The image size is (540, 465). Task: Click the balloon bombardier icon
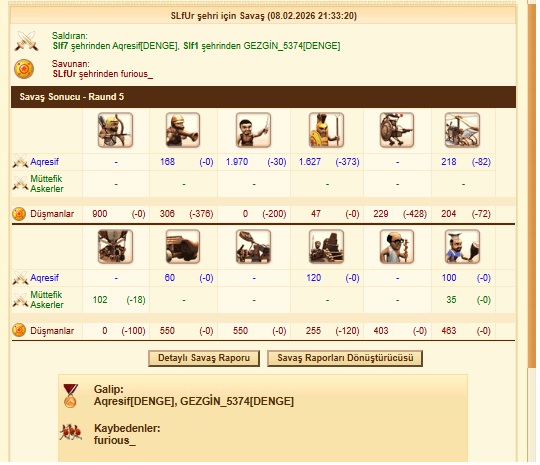115,246
